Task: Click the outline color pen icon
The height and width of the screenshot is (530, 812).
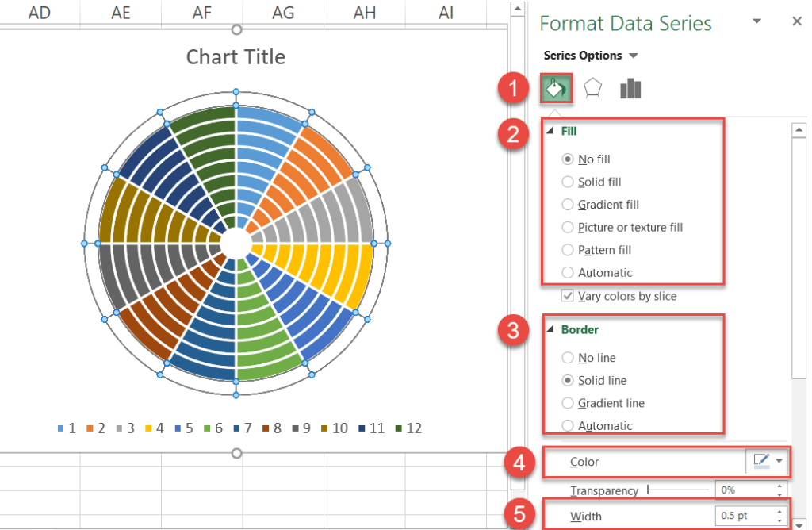Action: click(x=764, y=462)
